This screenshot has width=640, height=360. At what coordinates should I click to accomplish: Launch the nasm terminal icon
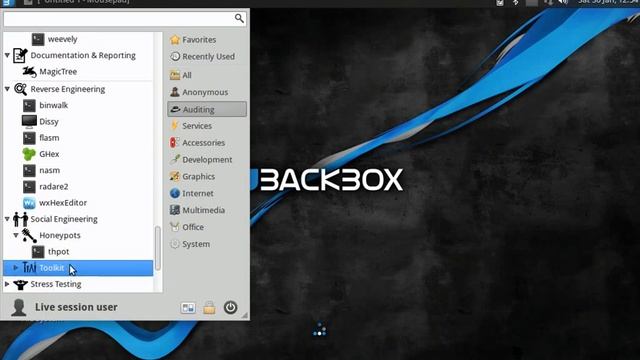[29, 170]
